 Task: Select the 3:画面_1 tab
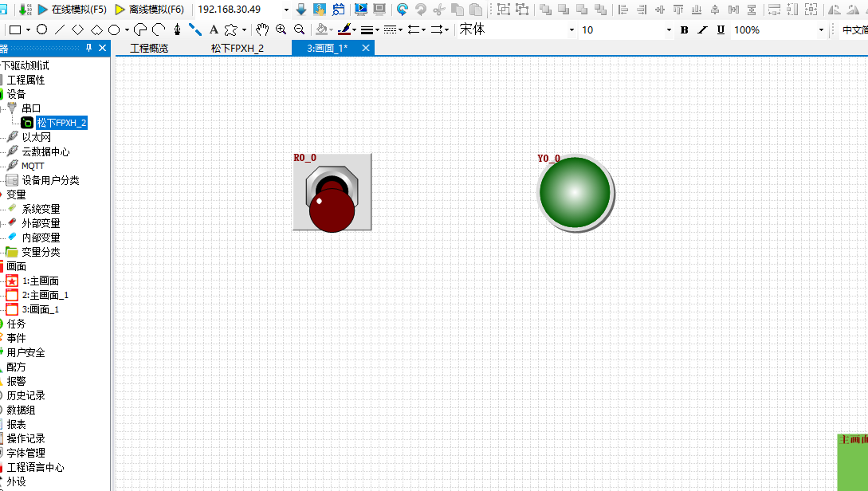pyautogui.click(x=327, y=49)
